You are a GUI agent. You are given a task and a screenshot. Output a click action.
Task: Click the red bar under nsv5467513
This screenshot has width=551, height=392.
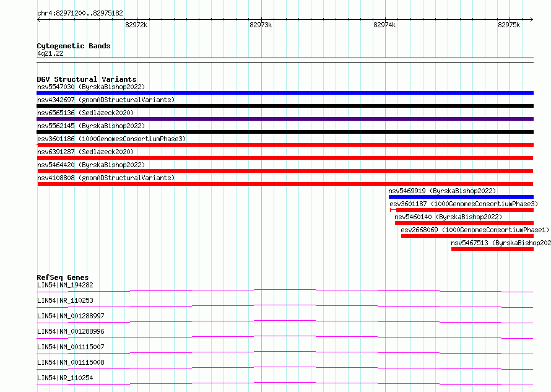click(492, 249)
